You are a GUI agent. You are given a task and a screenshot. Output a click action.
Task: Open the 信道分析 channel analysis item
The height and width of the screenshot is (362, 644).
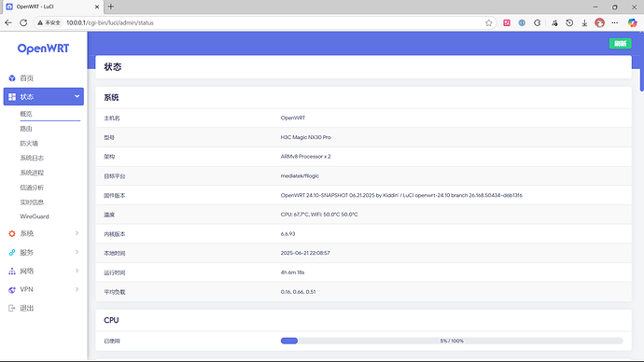coord(32,188)
